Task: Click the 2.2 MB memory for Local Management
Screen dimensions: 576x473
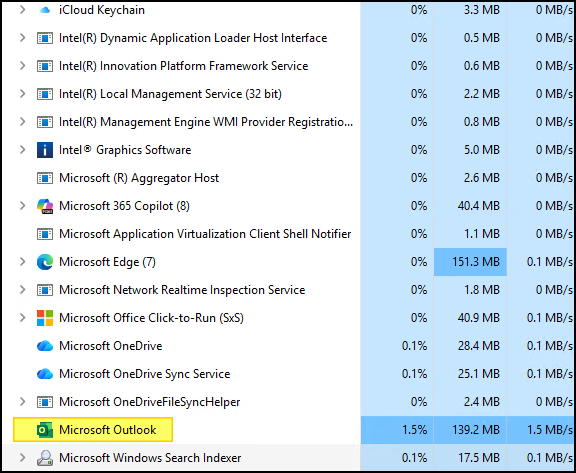Action: 482,94
